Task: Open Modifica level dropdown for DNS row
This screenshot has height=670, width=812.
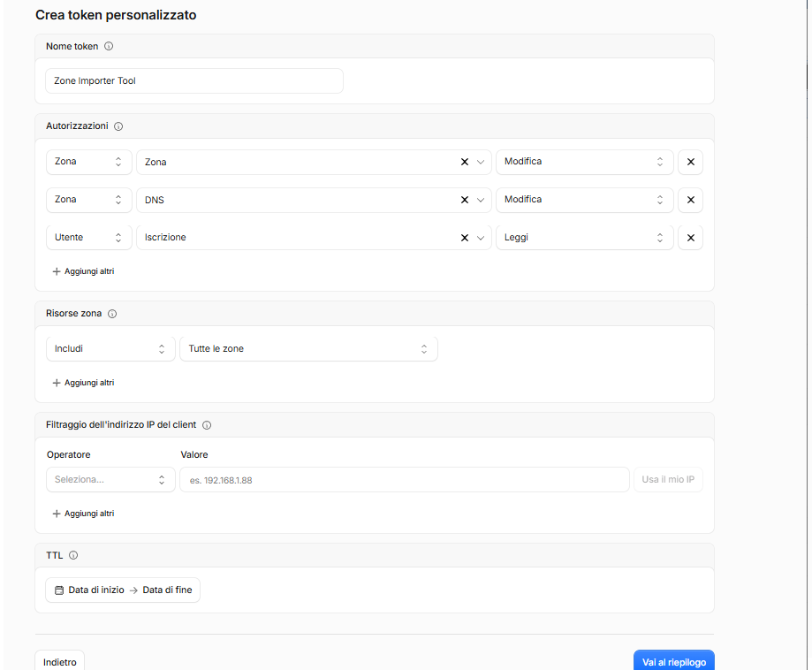Action: pyautogui.click(x=585, y=200)
